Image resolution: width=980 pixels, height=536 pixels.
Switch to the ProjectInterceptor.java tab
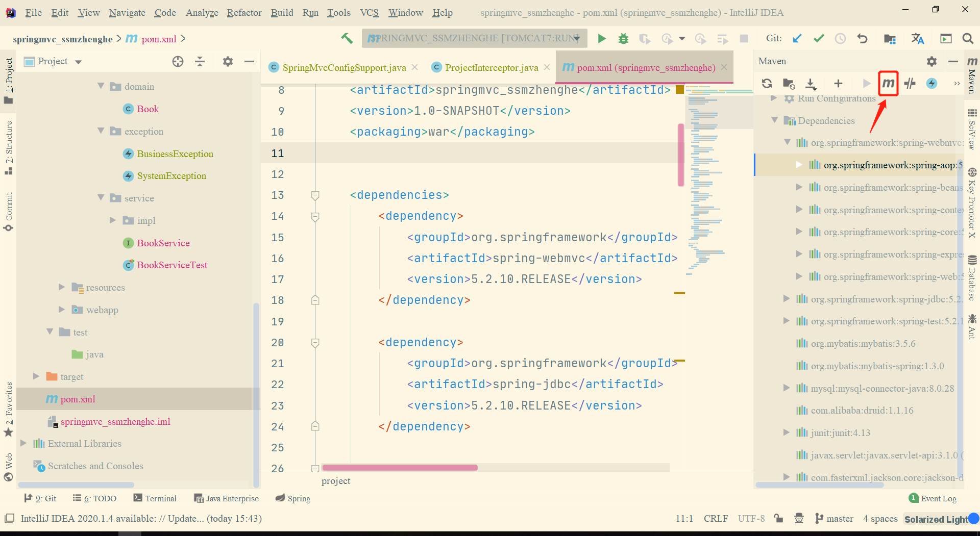coord(491,68)
